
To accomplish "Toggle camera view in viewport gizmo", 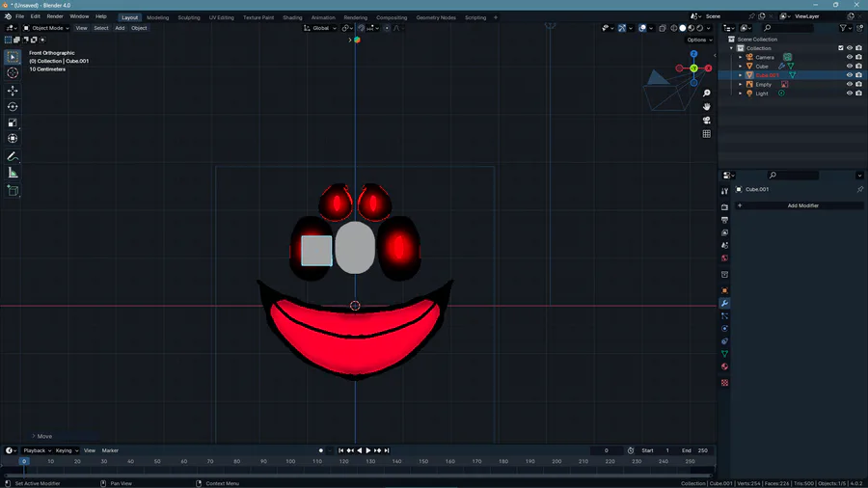I will 707,121.
